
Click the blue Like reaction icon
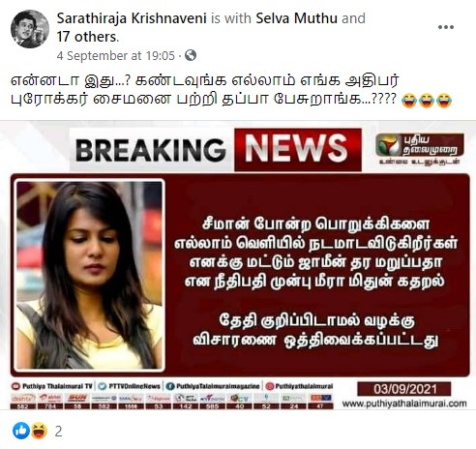[21, 431]
